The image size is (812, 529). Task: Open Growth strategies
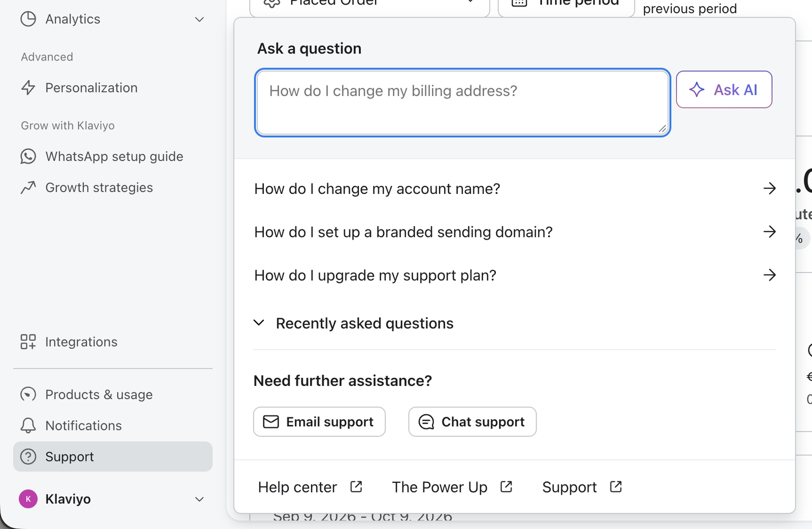[x=113, y=187]
